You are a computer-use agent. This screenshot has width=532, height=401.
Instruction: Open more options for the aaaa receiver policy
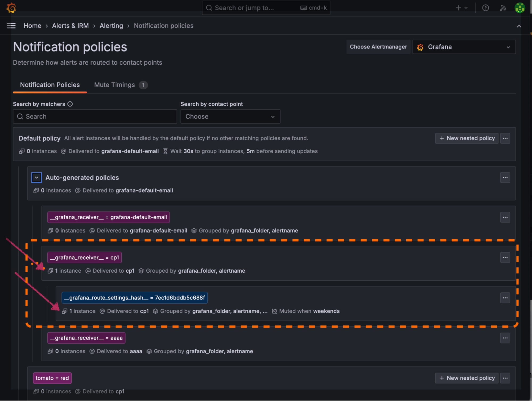pos(505,338)
